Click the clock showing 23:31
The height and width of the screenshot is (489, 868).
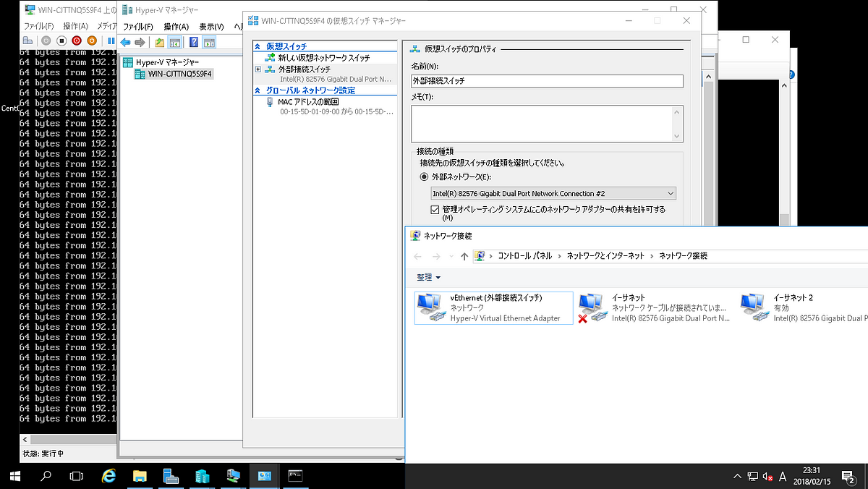812,469
